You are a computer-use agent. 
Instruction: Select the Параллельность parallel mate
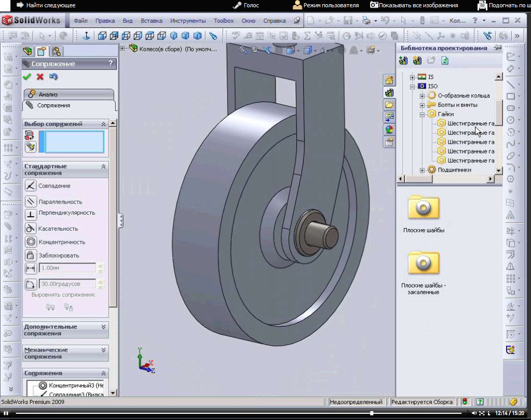[31, 202]
